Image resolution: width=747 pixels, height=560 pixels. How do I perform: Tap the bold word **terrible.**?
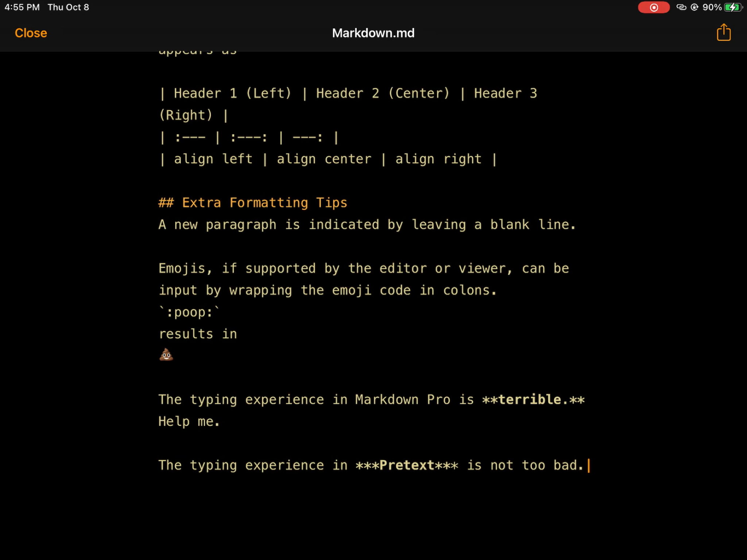[x=533, y=400]
